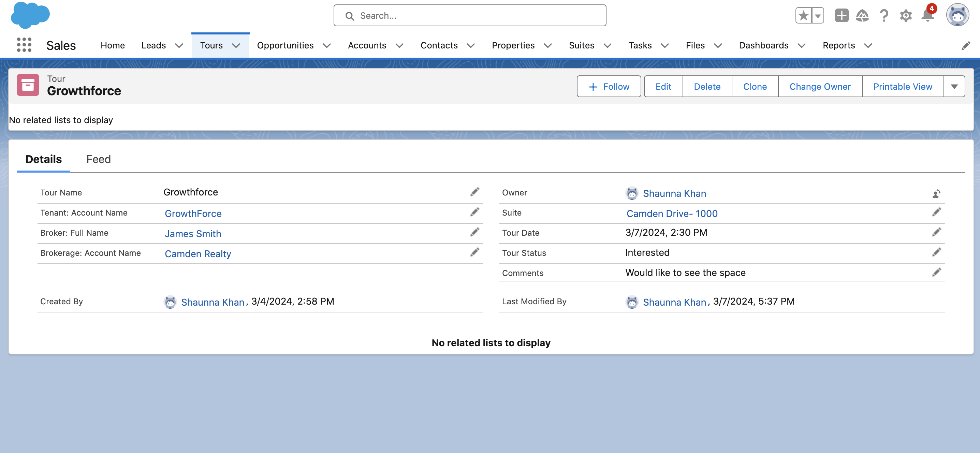Open the favorites list dropdown arrow
Image resolution: width=980 pixels, height=453 pixels.
pyautogui.click(x=818, y=16)
